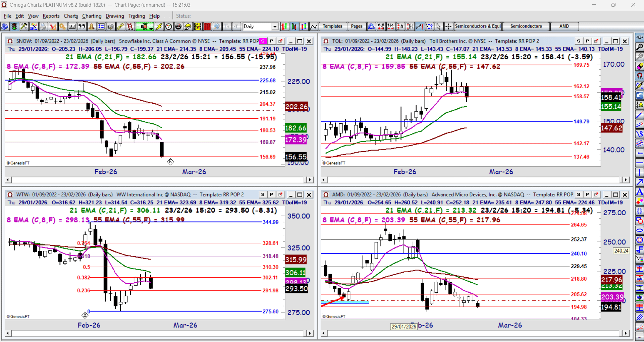Screen dimensions: 644x342
Task: Select the crosshair cursor tool
Action: tap(448, 26)
